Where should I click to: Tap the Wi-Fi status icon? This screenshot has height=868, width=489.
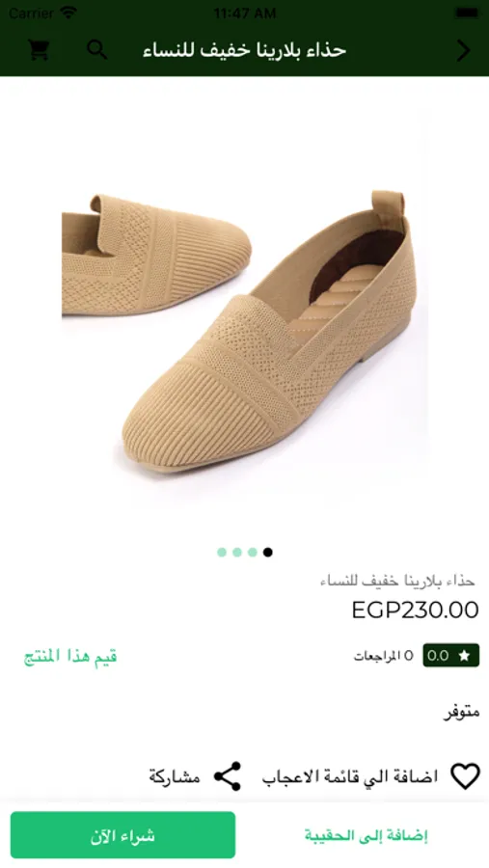click(x=68, y=13)
